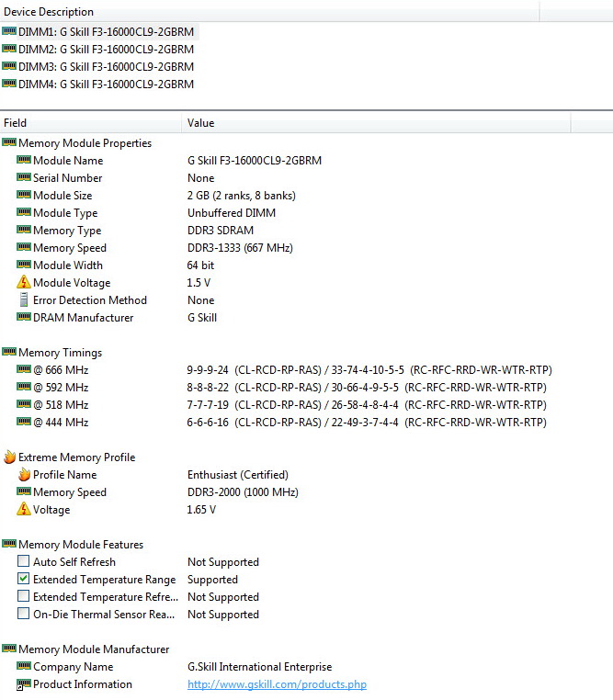Viewport: 613px width, 700px height.
Task: Select the 'DRAM Manufacturer' field label
Action: [x=83, y=318]
